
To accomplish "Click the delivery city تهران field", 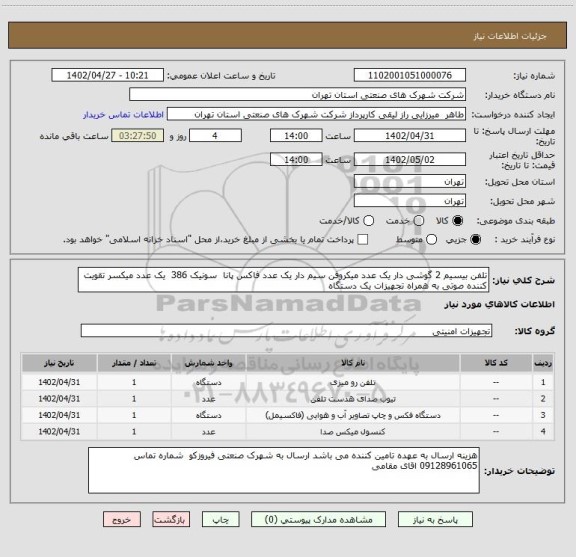I will (x=410, y=201).
